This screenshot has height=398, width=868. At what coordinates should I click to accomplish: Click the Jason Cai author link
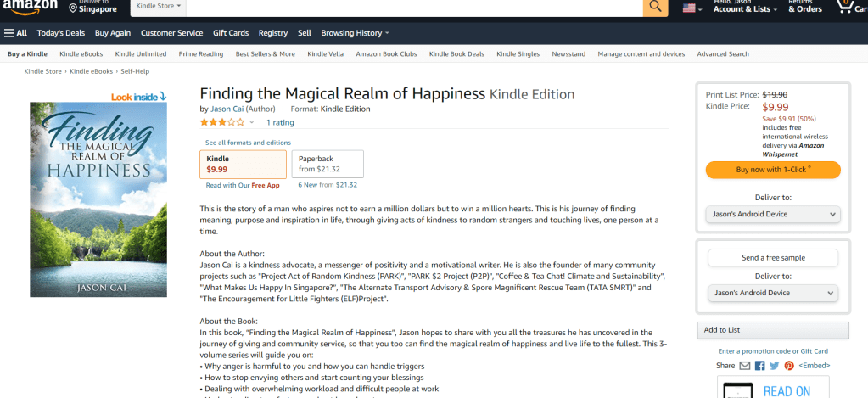coord(230,109)
